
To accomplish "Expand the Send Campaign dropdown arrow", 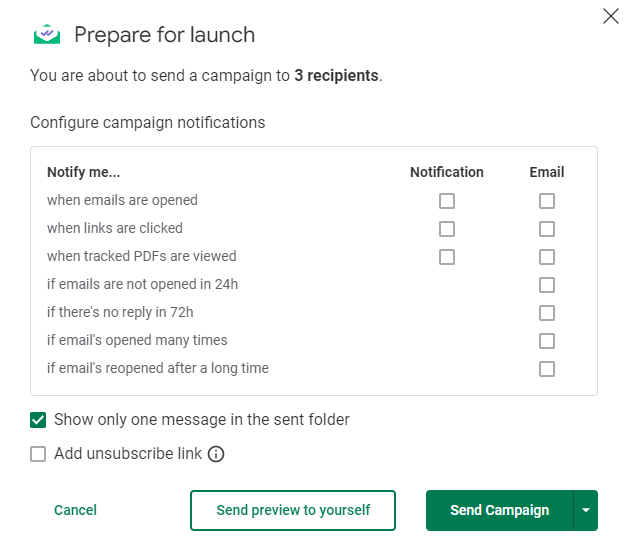I will point(585,510).
